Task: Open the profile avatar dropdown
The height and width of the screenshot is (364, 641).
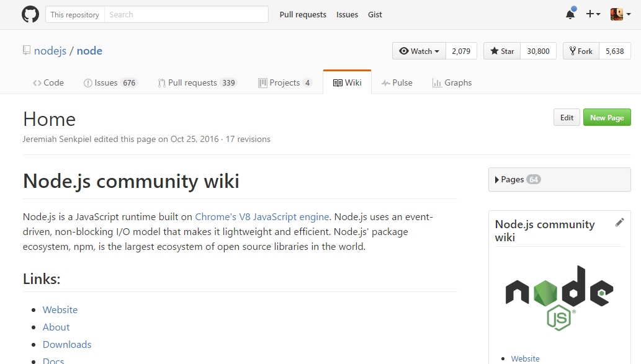Action: coord(616,14)
